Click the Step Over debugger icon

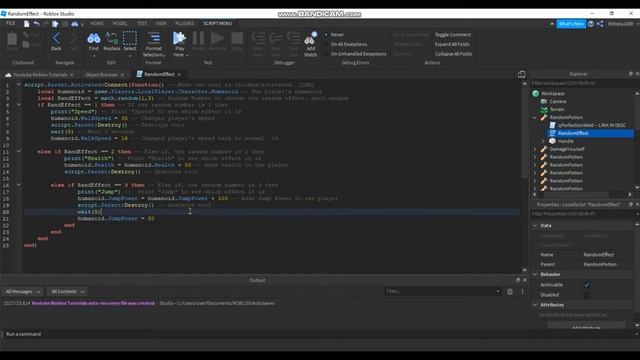276,38
